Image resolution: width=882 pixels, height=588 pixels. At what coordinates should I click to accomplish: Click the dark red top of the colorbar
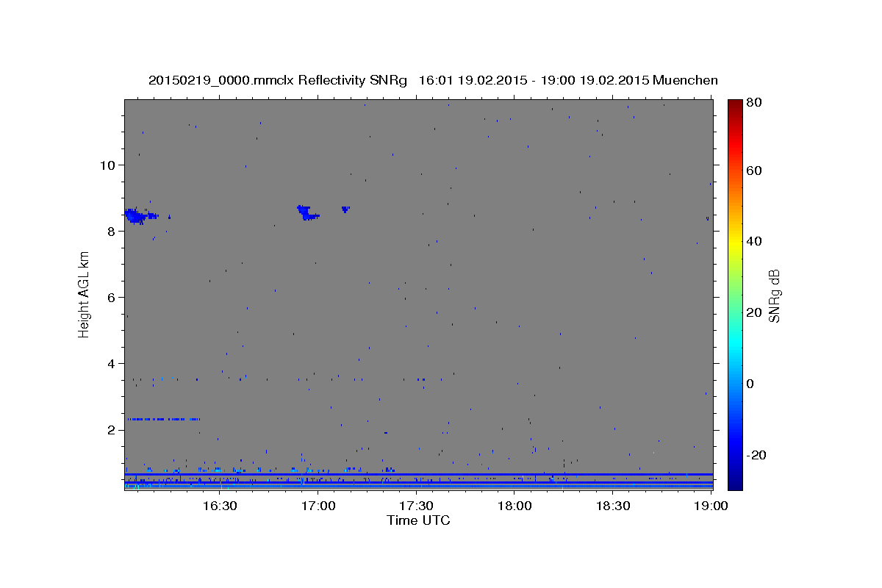[x=735, y=104]
